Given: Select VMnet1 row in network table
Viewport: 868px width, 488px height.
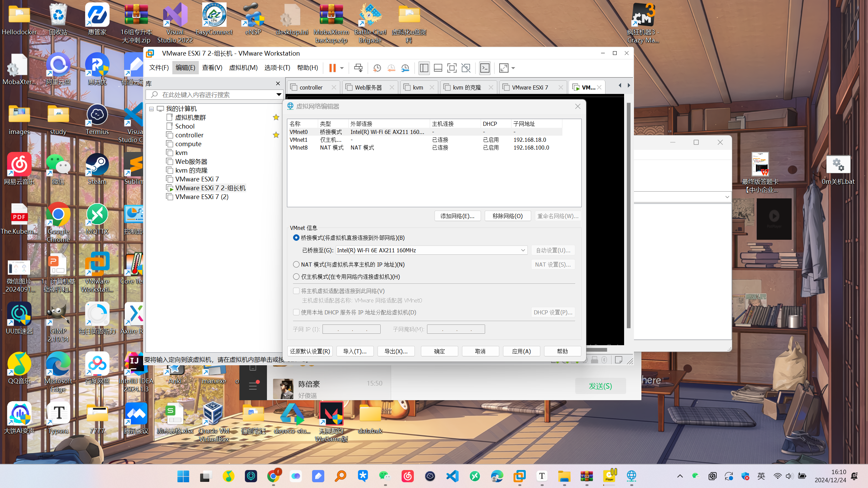Looking at the screenshot, I should (x=425, y=140).
